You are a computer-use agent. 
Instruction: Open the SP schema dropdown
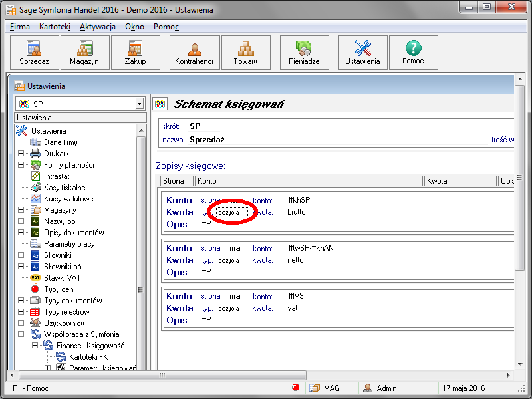[139, 104]
